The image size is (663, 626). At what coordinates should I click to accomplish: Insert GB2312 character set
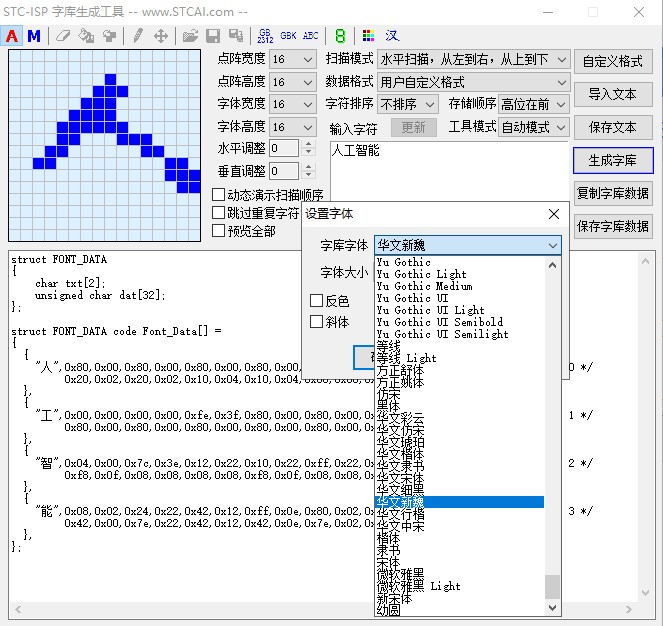pyautogui.click(x=265, y=36)
